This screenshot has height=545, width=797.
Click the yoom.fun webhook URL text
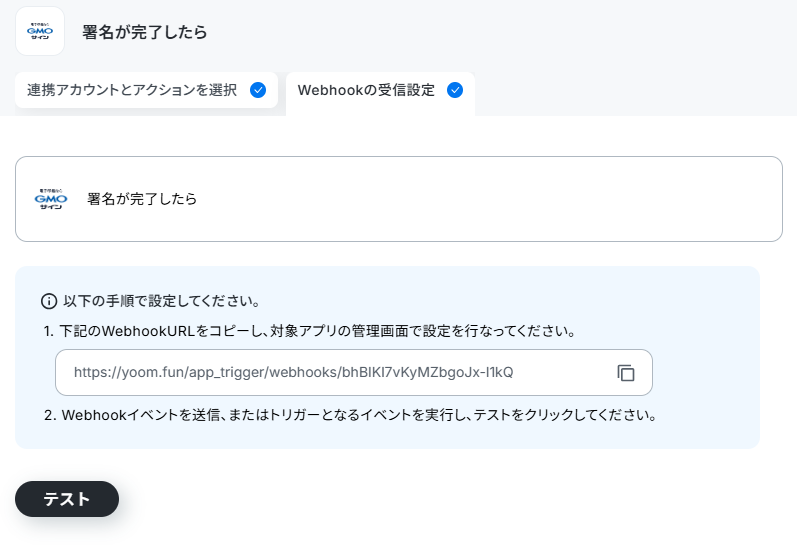click(x=293, y=372)
